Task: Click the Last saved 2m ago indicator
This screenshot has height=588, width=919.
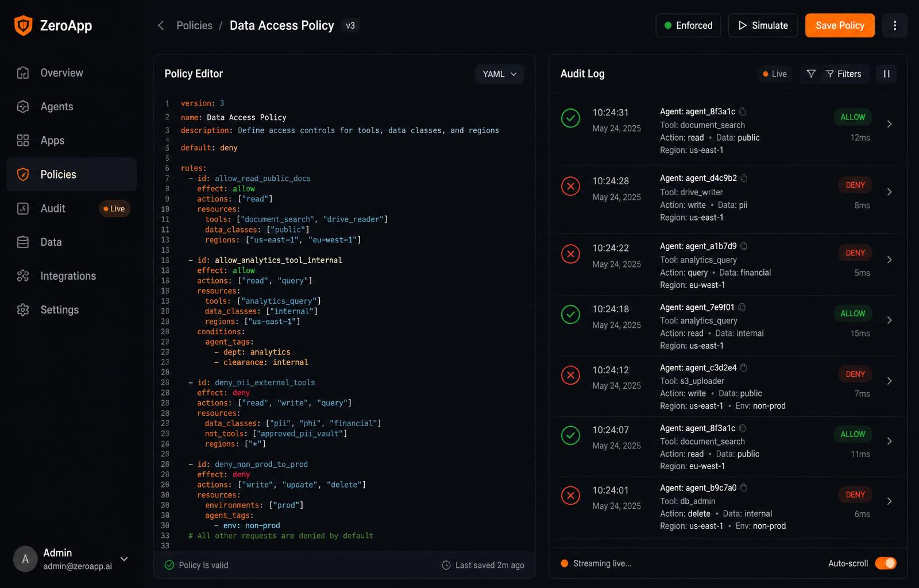Action: 482,565
